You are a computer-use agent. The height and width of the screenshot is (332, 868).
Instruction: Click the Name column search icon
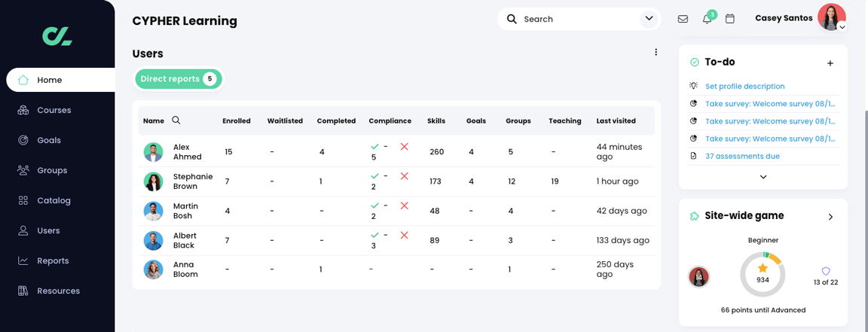(176, 120)
